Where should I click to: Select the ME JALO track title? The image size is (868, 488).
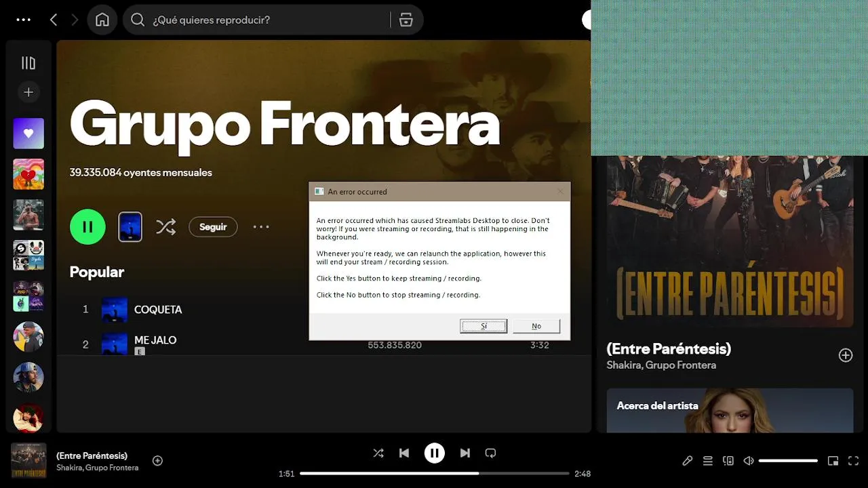point(155,340)
